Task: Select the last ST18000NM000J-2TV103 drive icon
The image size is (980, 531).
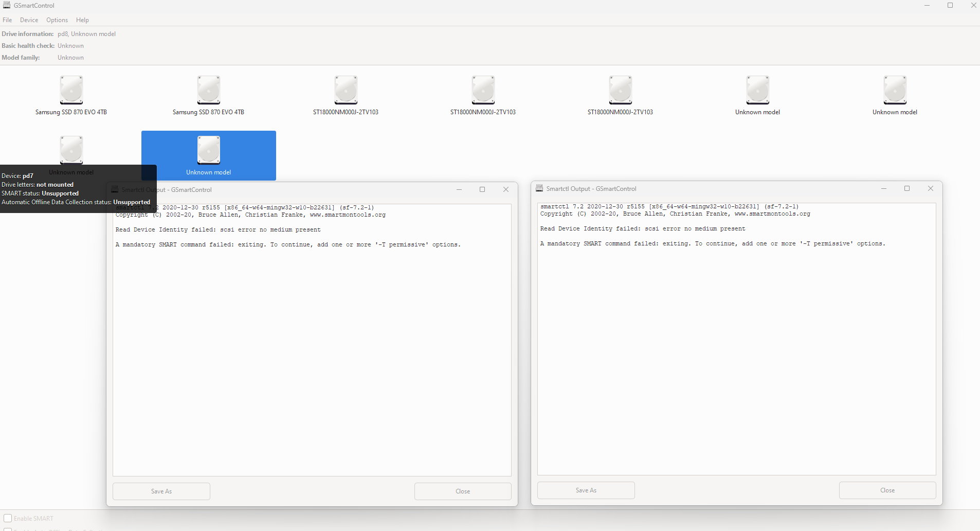Action: 621,90
